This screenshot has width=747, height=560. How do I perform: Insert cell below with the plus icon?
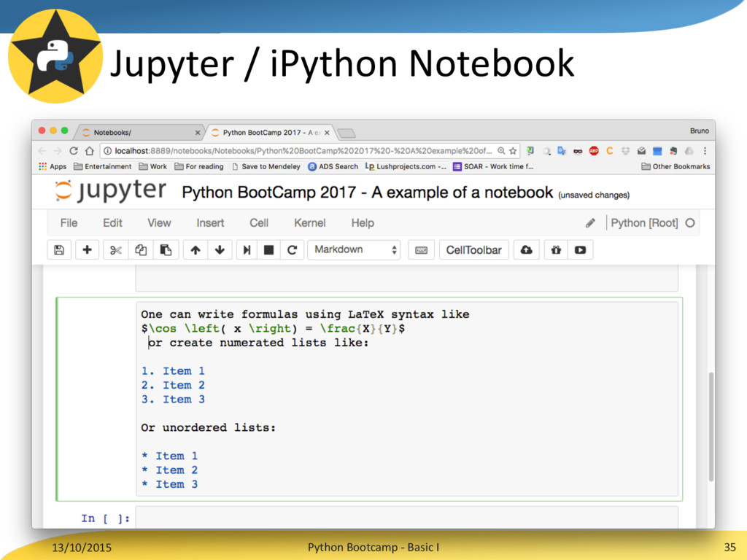[x=88, y=250]
